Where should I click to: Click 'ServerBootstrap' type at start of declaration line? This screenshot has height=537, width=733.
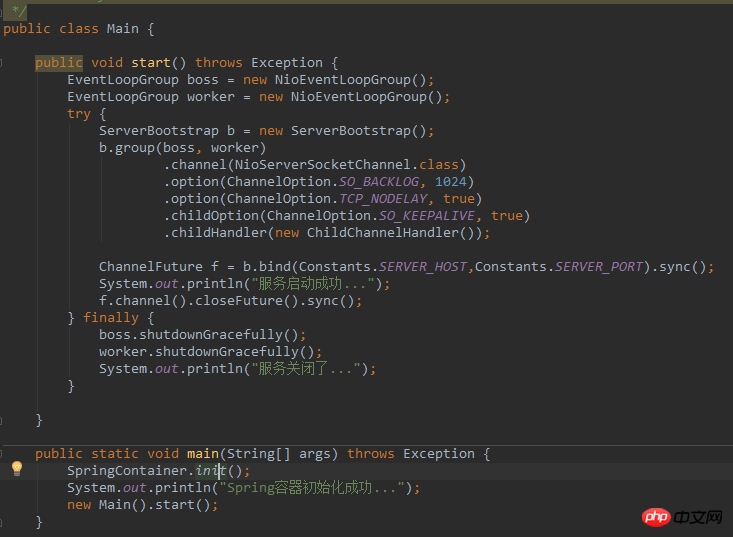(x=158, y=131)
